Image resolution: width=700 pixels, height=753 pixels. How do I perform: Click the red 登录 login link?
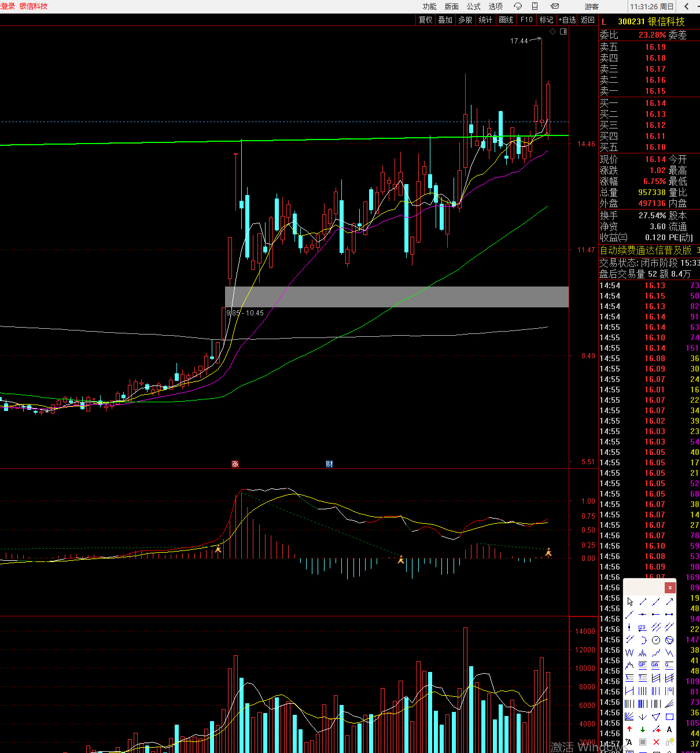(8, 6)
